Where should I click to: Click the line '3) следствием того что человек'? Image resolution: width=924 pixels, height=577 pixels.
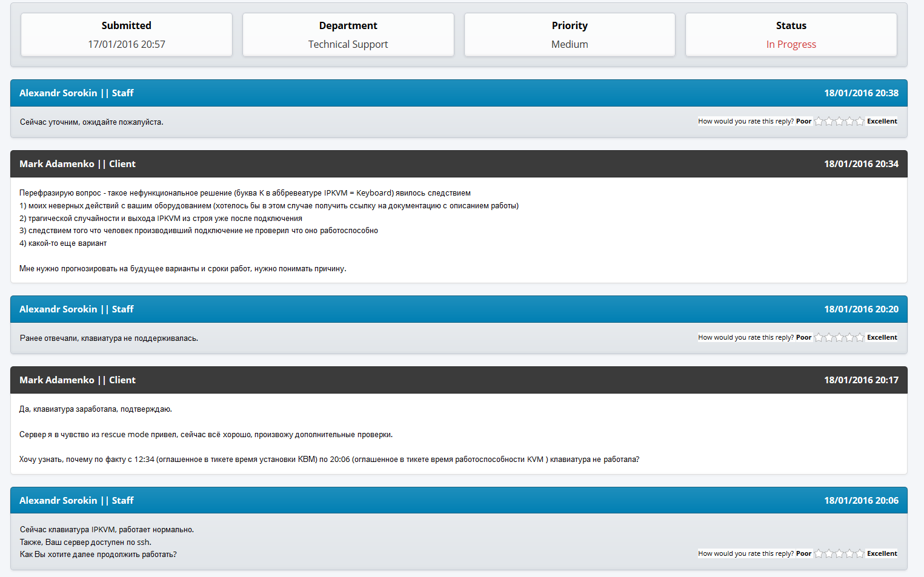pos(199,231)
